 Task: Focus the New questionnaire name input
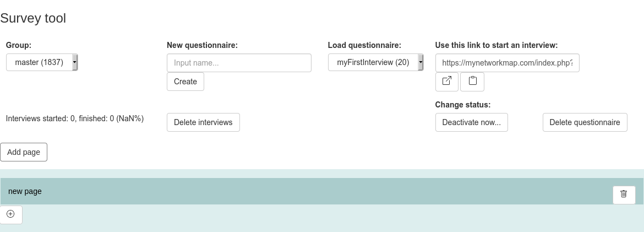[x=239, y=63]
